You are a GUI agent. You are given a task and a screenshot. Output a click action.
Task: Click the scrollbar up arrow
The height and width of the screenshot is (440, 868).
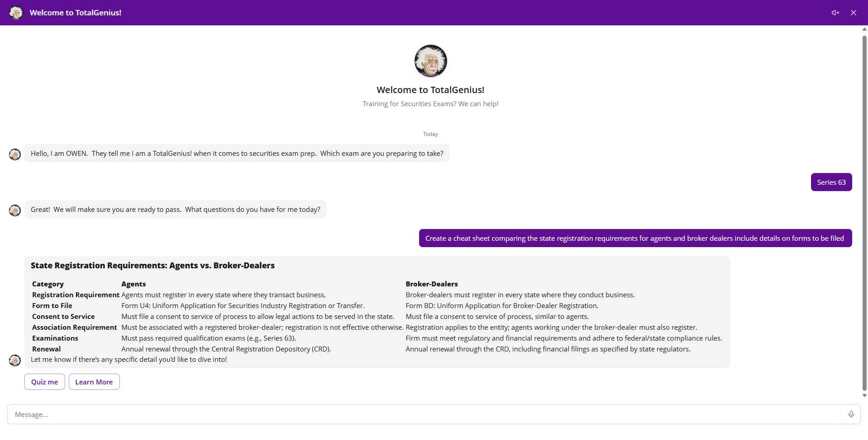864,29
